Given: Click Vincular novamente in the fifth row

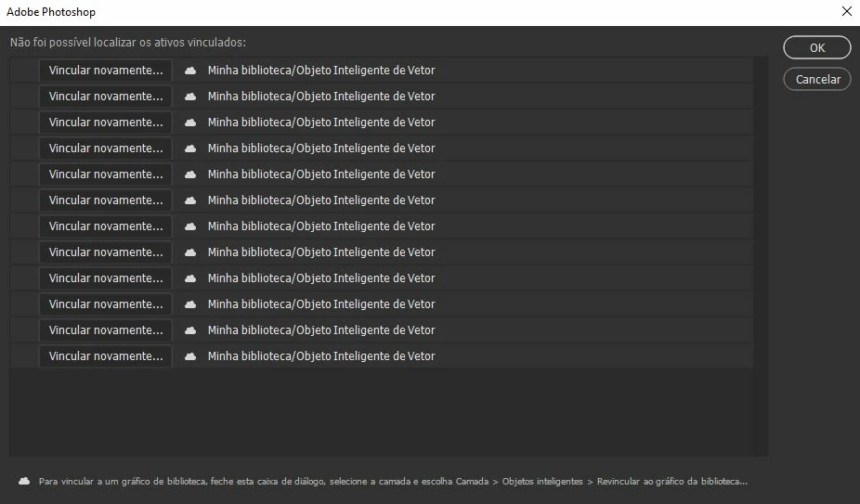Looking at the screenshot, I should coord(105,174).
